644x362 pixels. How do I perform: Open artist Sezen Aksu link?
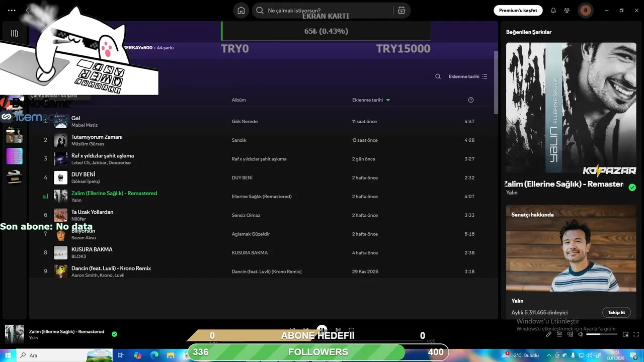(x=84, y=238)
